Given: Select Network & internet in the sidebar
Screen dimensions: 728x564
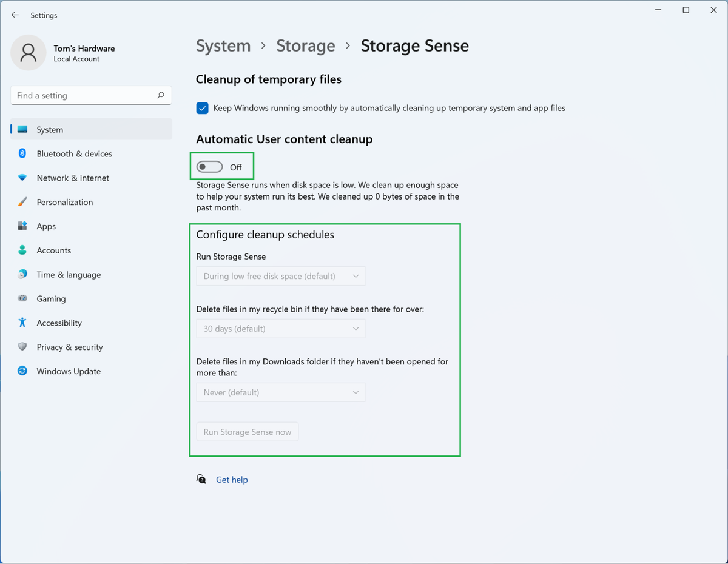Looking at the screenshot, I should (72, 178).
